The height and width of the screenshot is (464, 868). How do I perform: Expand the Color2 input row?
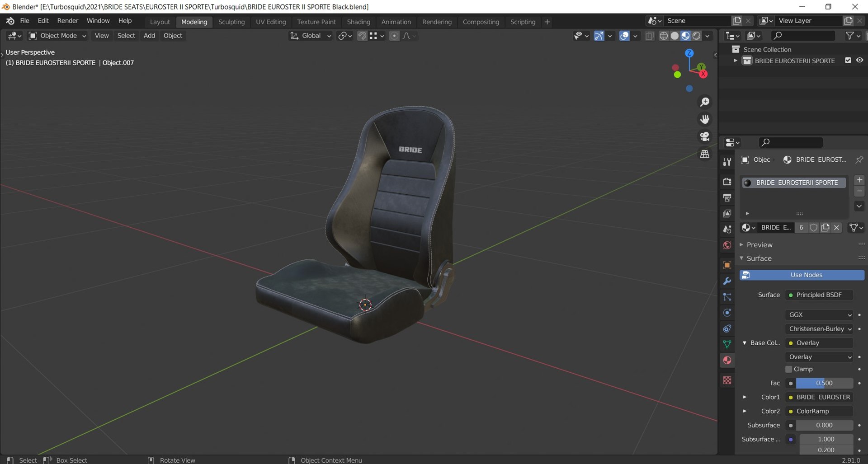pos(745,411)
